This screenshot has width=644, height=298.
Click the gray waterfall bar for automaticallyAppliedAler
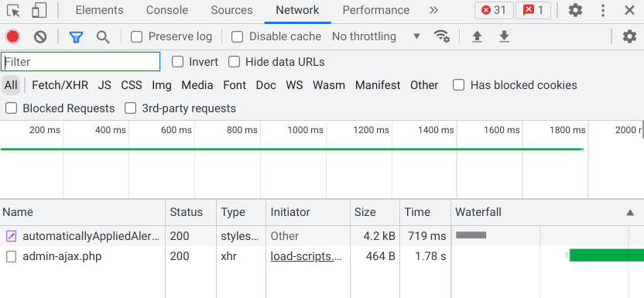(x=471, y=235)
